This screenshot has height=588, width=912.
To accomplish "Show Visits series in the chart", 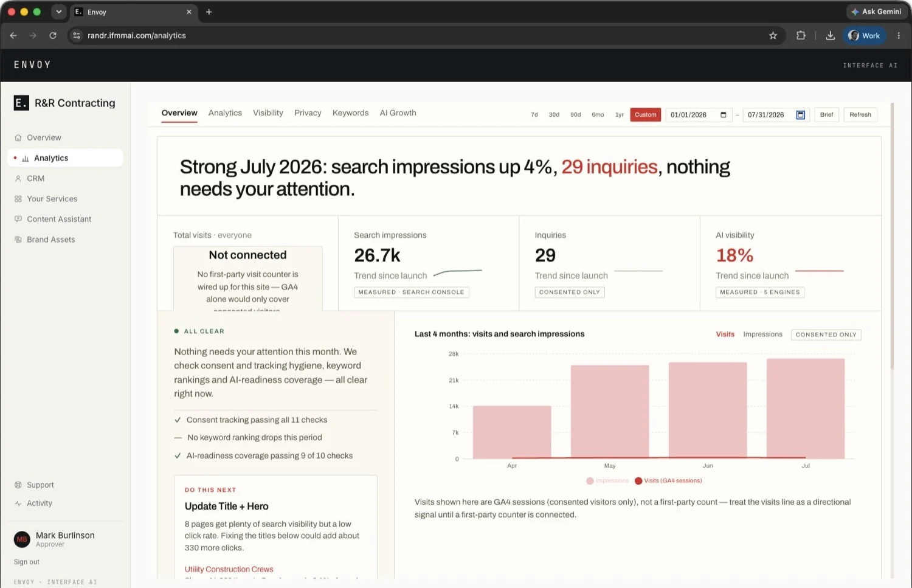I will [x=725, y=334].
